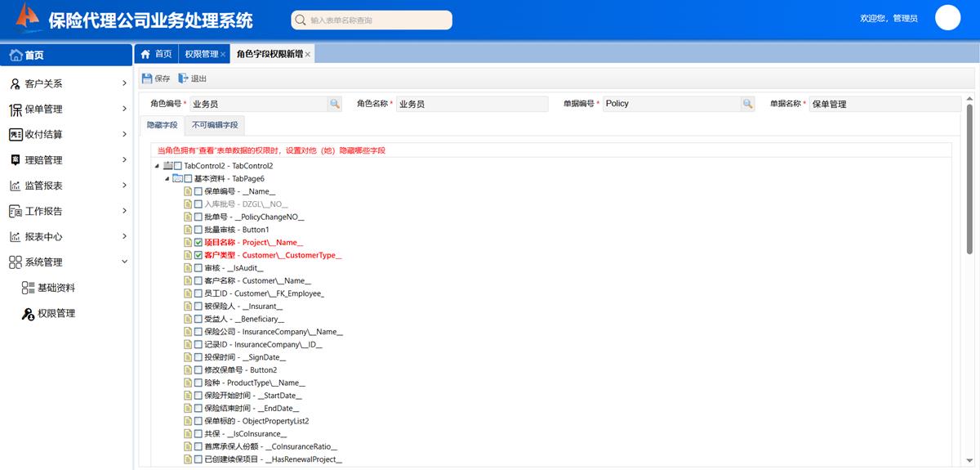Click the 保存 button label

163,78
